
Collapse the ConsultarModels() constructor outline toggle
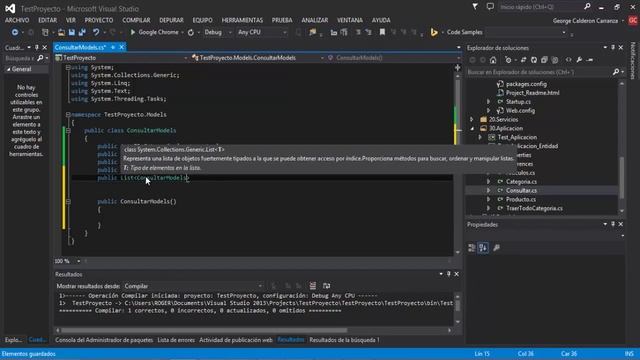(x=68, y=202)
